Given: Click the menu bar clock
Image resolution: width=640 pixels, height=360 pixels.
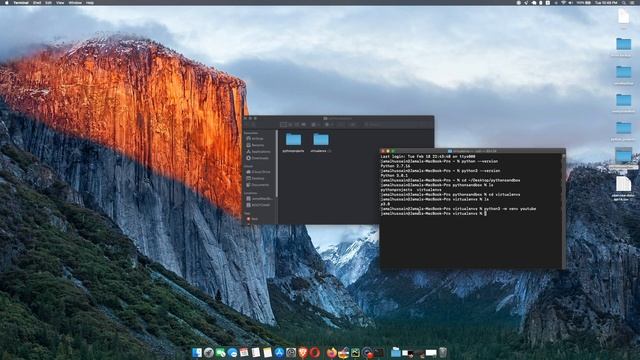Looking at the screenshot, I should pyautogui.click(x=606, y=2).
